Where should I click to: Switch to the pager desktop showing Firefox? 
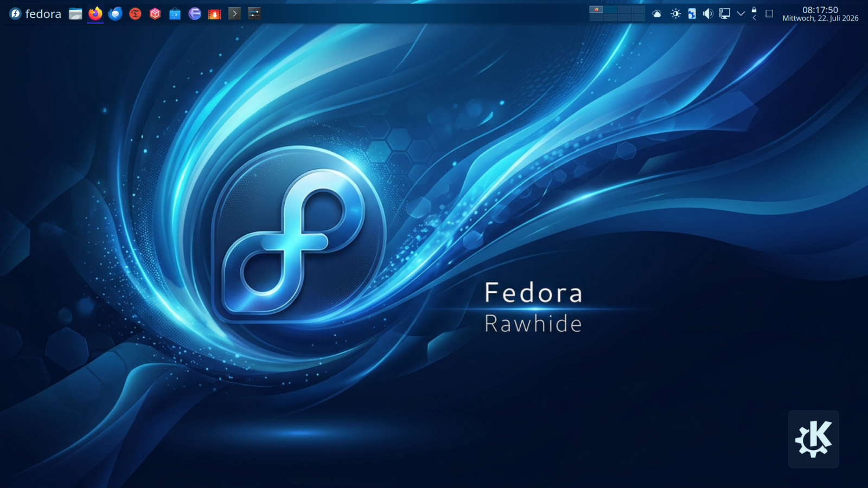click(596, 10)
